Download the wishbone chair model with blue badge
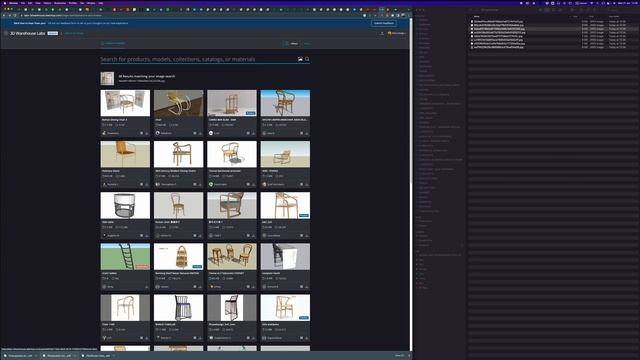640x360 pixels. (307, 338)
